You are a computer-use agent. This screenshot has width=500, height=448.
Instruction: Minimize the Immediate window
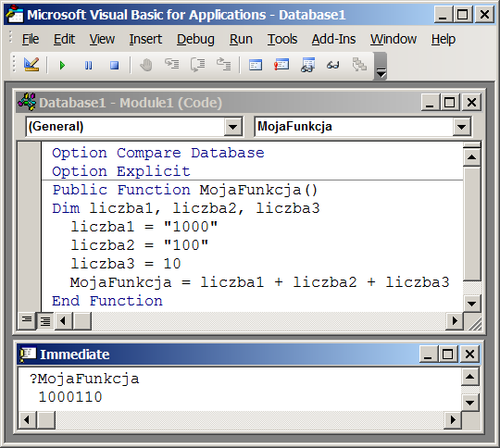pos(428,355)
